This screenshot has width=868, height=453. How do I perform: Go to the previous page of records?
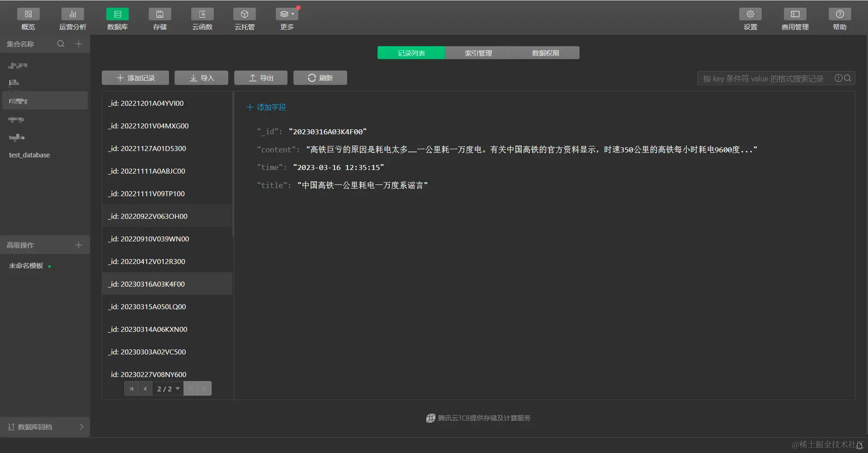[145, 388]
